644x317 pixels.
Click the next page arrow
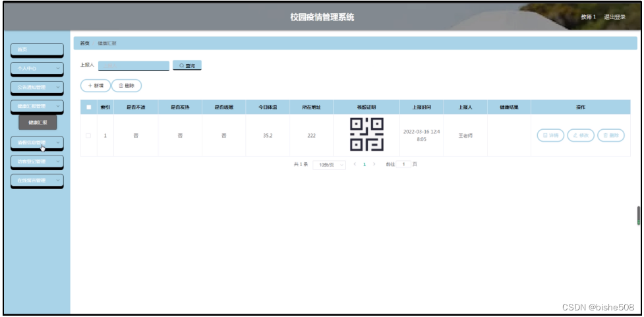click(374, 164)
